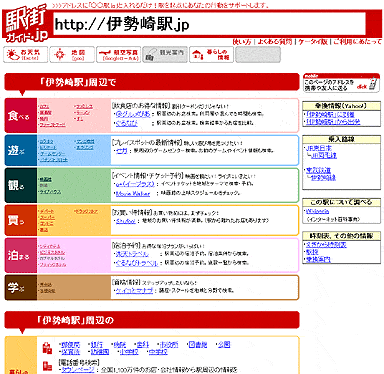Open the Shufoo! shopping link

126,221
